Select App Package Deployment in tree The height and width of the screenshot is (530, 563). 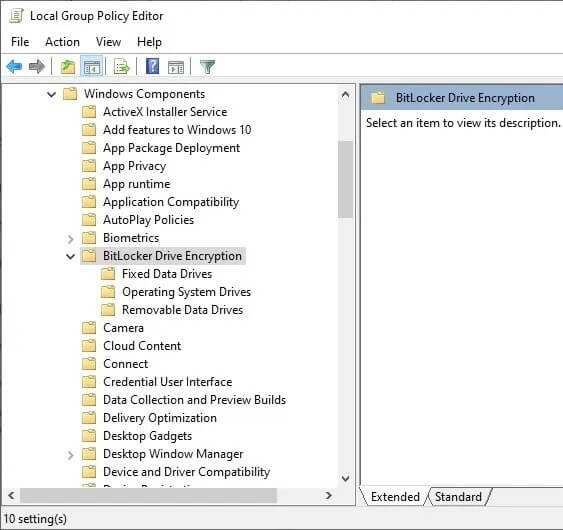click(172, 148)
